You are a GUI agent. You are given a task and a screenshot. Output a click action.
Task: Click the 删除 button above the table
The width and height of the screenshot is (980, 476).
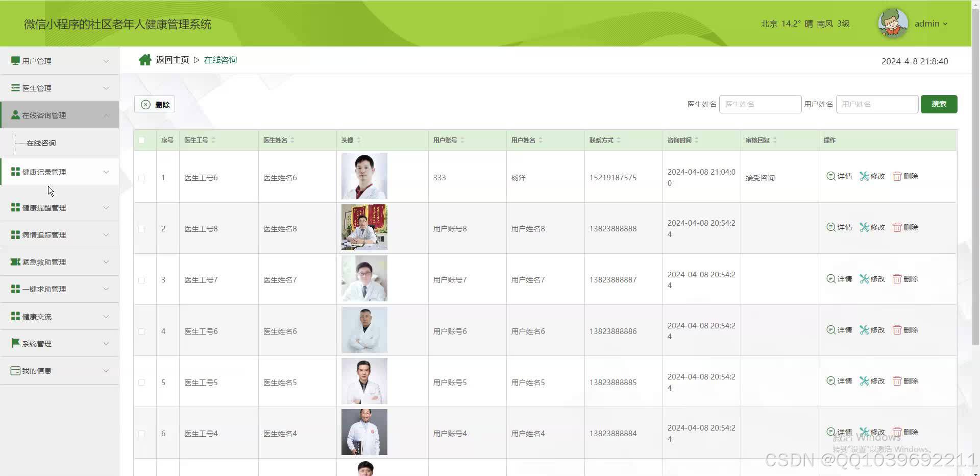[x=155, y=104]
